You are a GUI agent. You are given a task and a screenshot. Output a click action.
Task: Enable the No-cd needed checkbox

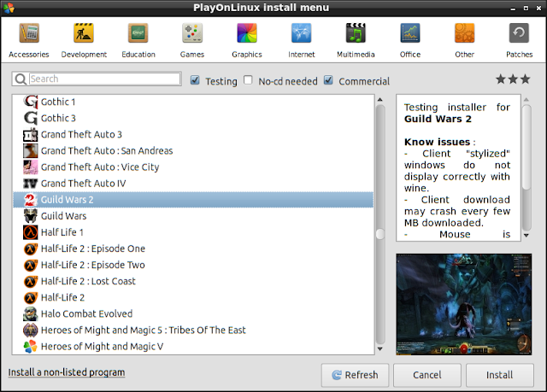click(x=248, y=80)
